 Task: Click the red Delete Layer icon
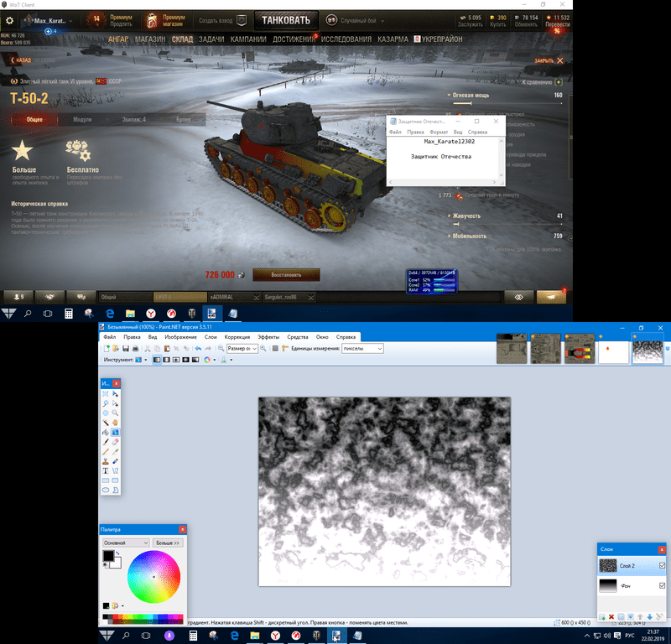coord(611,616)
